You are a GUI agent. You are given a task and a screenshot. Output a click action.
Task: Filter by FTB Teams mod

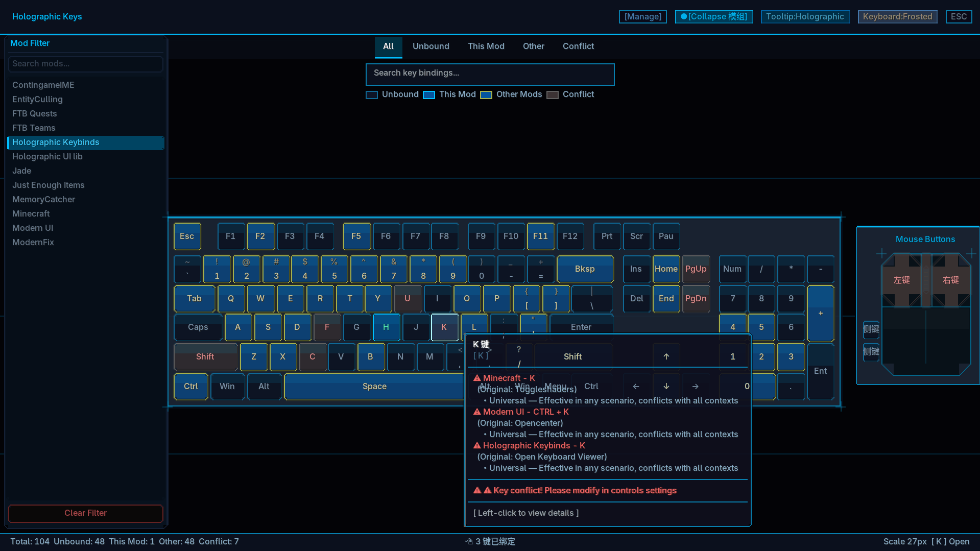(86, 128)
